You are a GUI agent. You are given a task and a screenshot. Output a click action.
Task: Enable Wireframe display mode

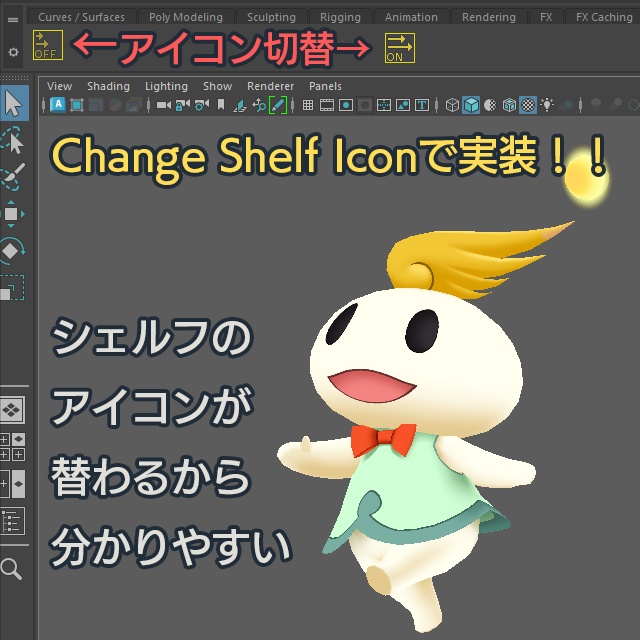click(452, 105)
